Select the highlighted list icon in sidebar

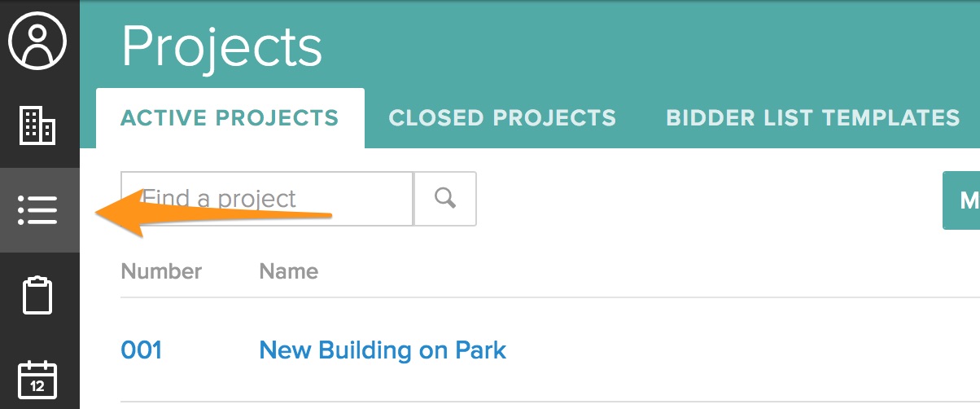(37, 210)
